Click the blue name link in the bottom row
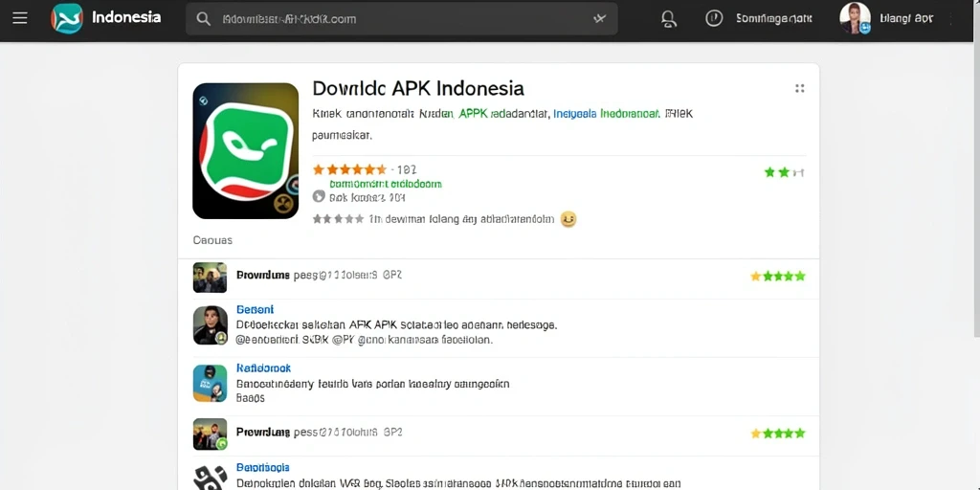980x490 pixels. point(262,467)
